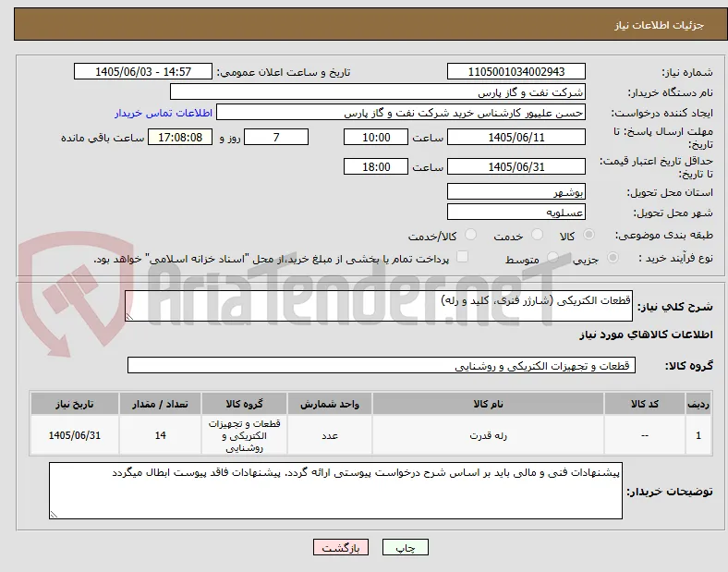Click the ردیف column header
Viewport: 728px width, 572px height.
[x=698, y=404]
